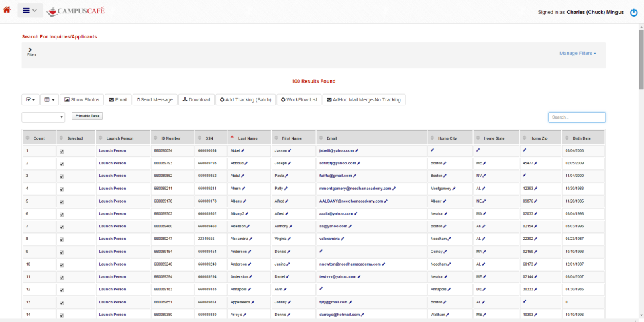Edit empty email pencil for Donald Anderson

321,250
